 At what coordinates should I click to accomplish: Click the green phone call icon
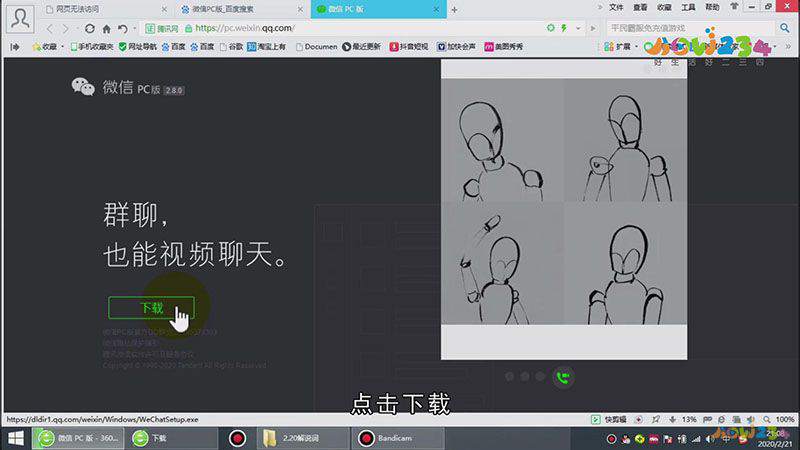[563, 378]
